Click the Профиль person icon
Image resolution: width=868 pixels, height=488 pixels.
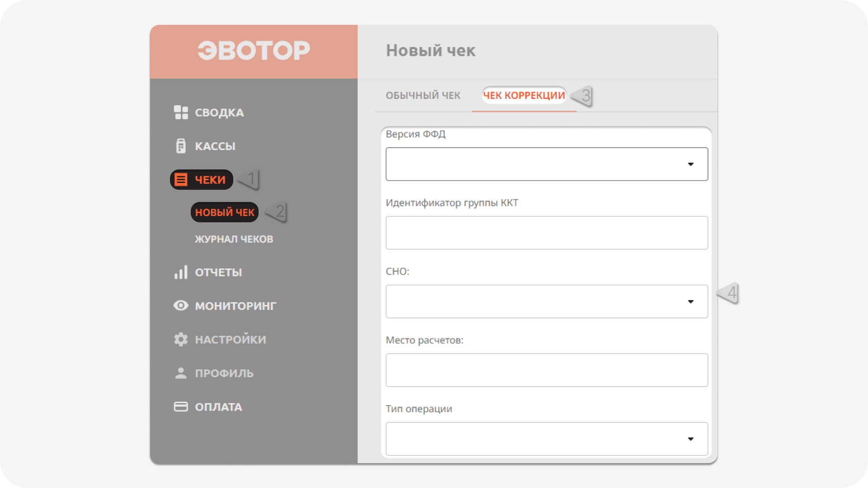[x=181, y=372]
